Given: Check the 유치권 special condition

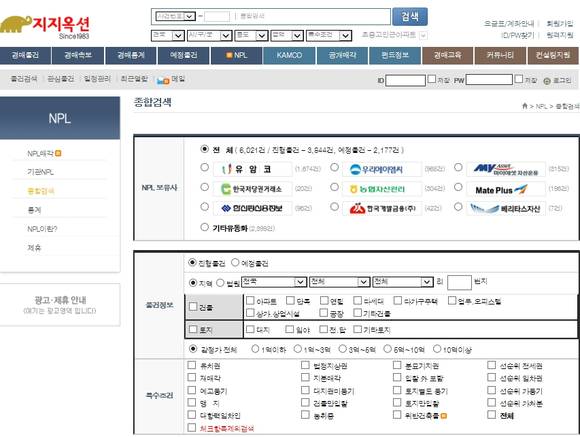Looking at the screenshot, I should (x=191, y=365).
